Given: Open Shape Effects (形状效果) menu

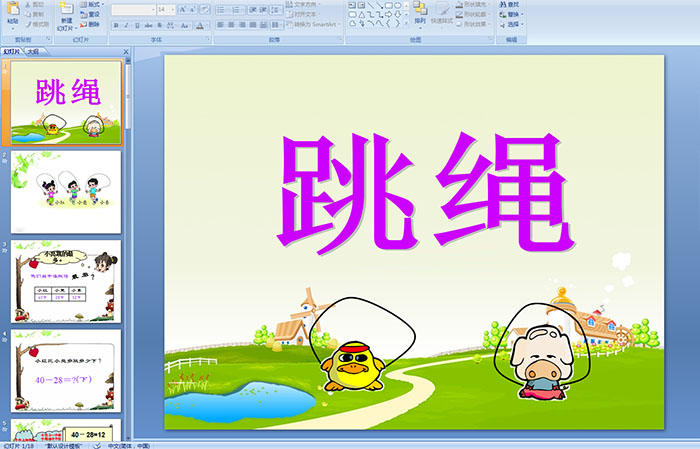Looking at the screenshot, I should 473,24.
